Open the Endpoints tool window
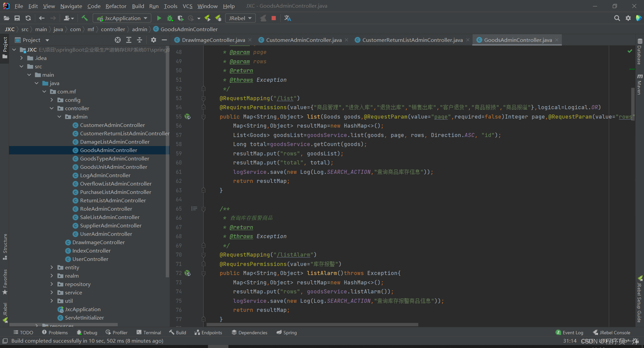The width and height of the screenshot is (644, 348). pyautogui.click(x=208, y=333)
